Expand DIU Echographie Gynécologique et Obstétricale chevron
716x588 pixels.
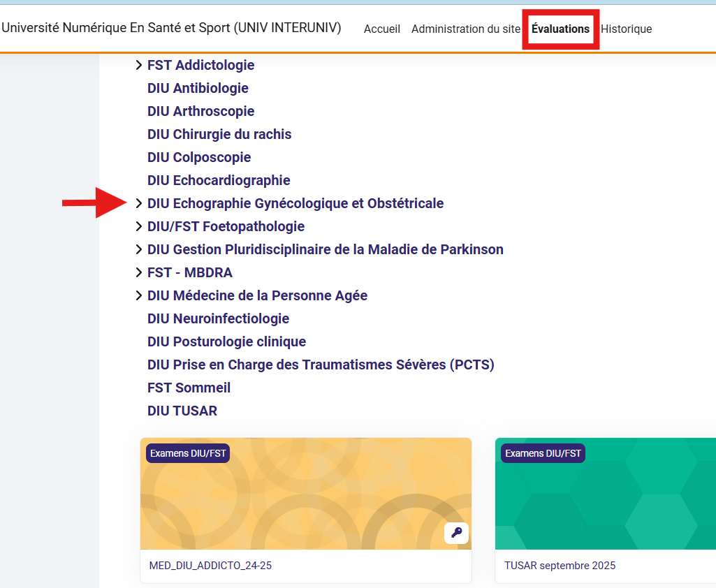tap(138, 204)
